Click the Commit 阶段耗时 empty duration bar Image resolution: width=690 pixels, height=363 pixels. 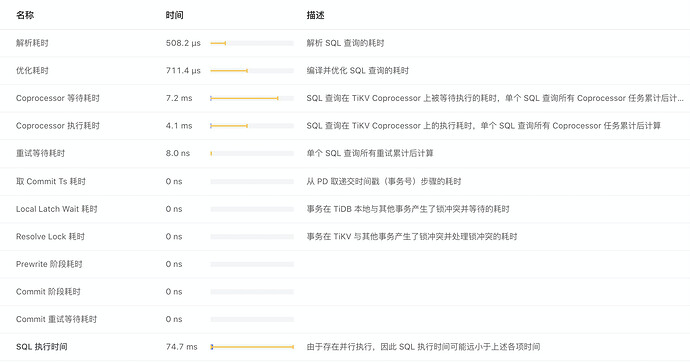point(252,292)
